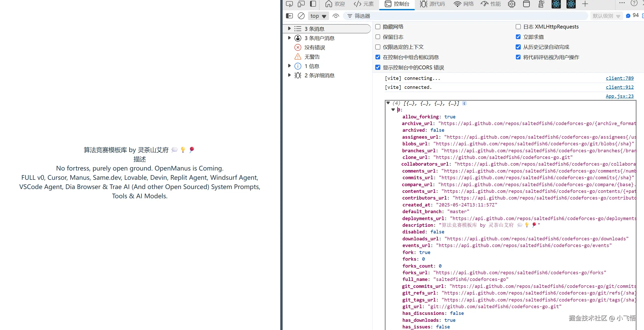Open the 默认级别 log level dropdown
644x330 pixels.
(x=606, y=16)
